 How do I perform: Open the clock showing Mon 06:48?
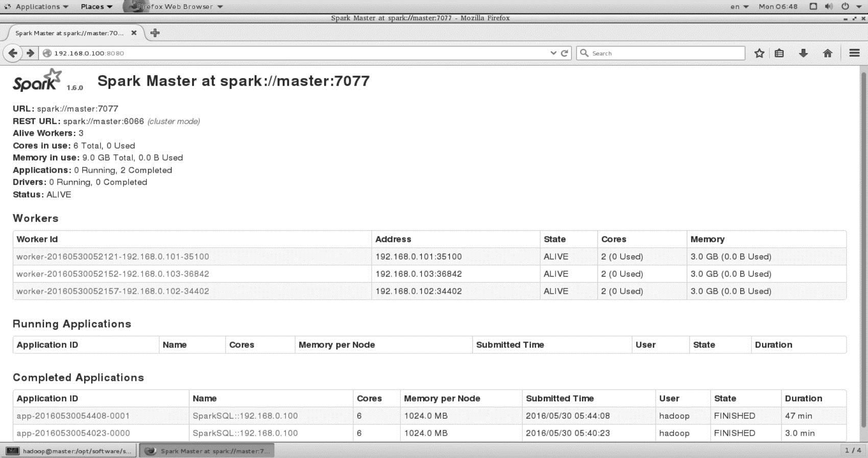(778, 7)
